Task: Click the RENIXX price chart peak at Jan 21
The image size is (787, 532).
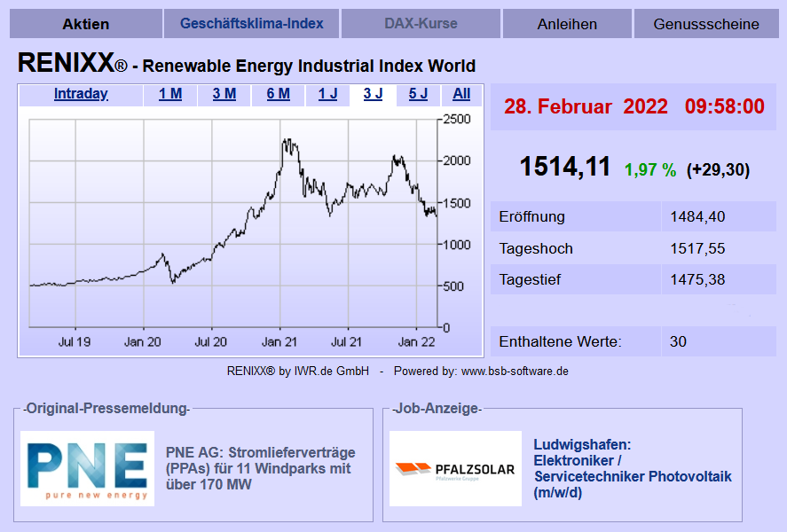Action: 287,142
